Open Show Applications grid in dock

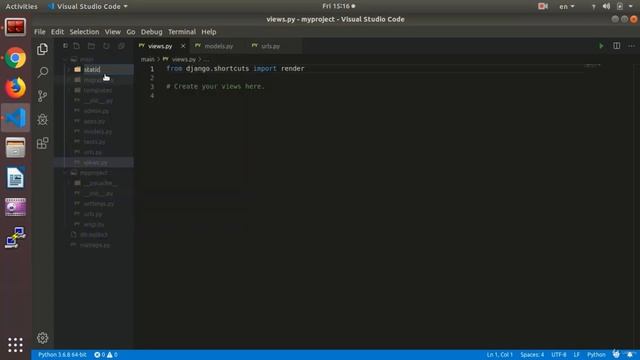click(x=16, y=345)
